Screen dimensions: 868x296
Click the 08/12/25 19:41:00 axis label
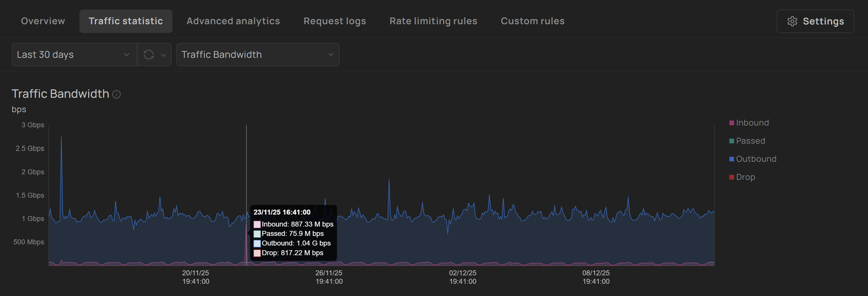pyautogui.click(x=596, y=277)
